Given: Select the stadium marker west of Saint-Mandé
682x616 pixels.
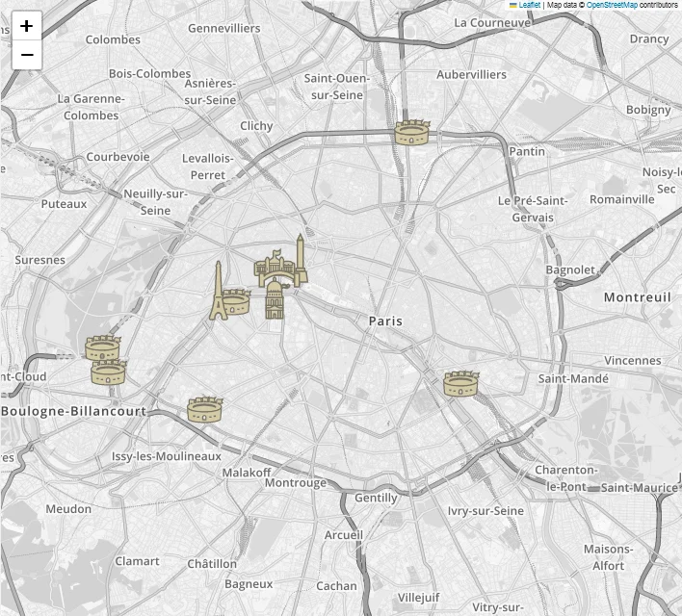Looking at the screenshot, I should coord(460,384).
